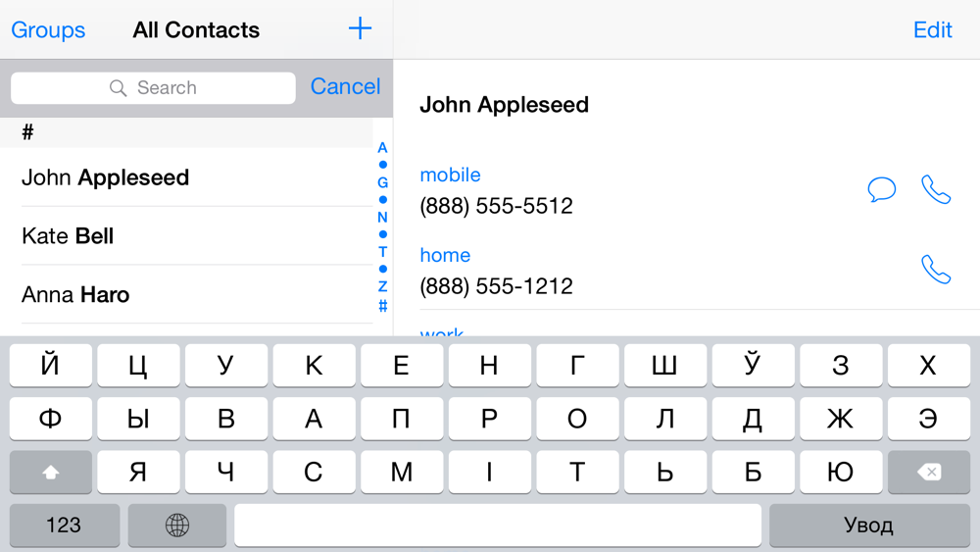The image size is (980, 552).
Task: Send message to mobile number
Action: 882,189
